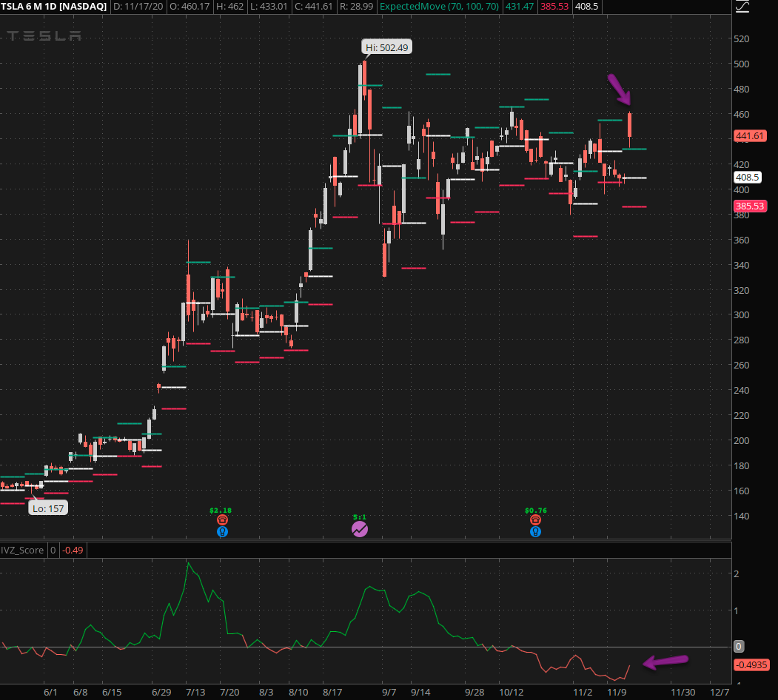
Task: Click the 11/30 date on time axis
Action: (x=683, y=692)
